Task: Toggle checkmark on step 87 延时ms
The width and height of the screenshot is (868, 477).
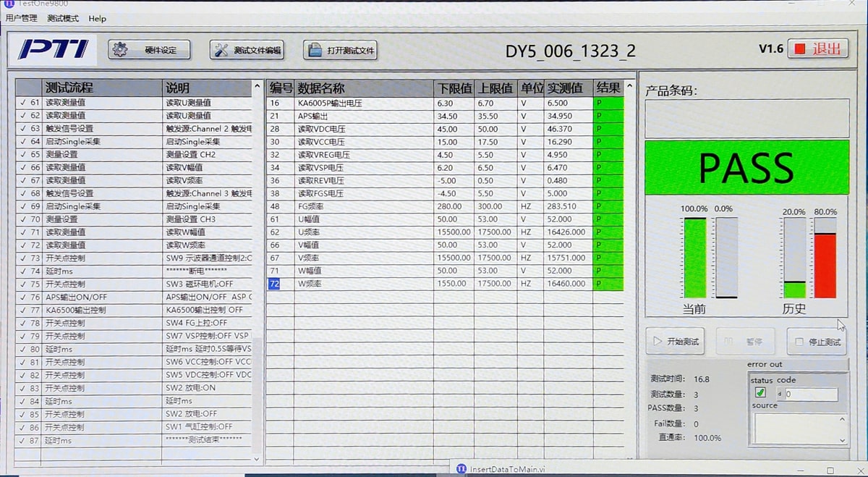Action: point(22,440)
